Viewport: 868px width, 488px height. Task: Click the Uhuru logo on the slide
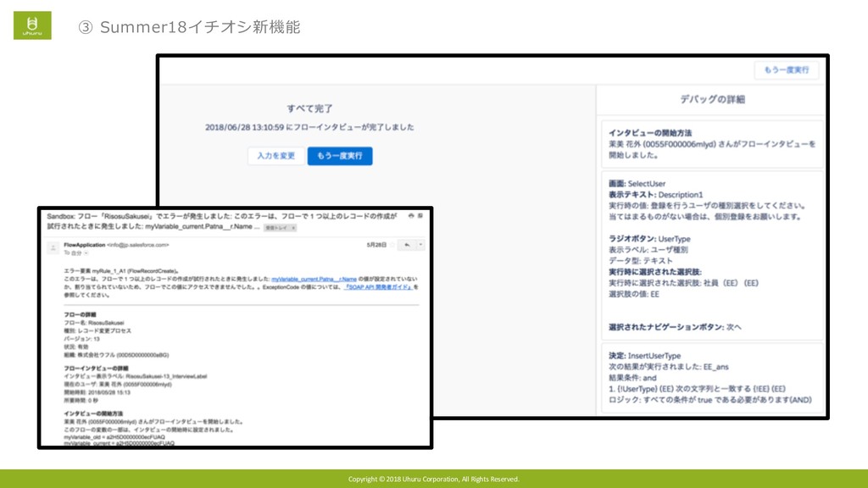pos(32,25)
